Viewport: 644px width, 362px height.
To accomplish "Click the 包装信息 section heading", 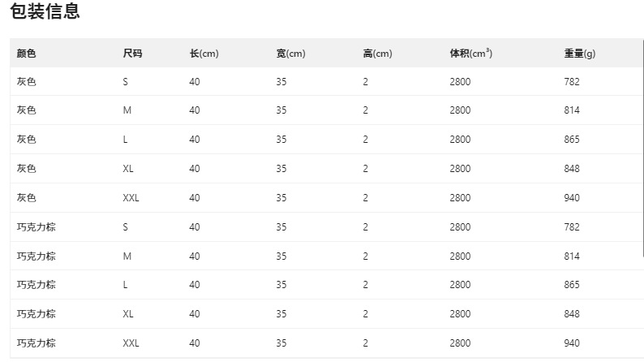I will tap(45, 12).
